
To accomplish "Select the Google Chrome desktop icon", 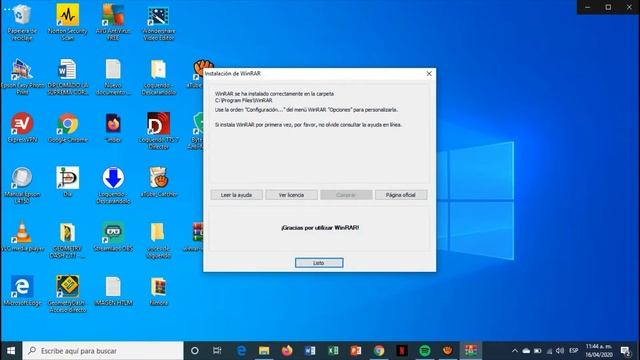I will (x=68, y=128).
